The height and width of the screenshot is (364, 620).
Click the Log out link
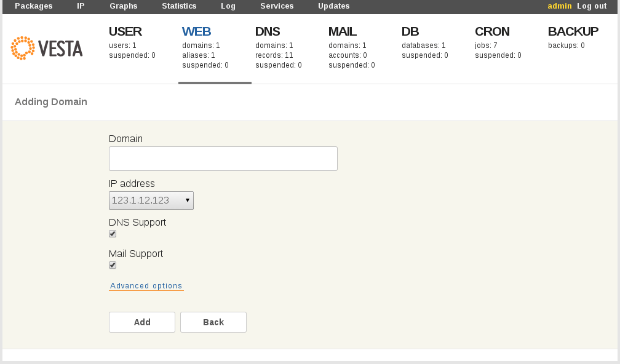[592, 6]
